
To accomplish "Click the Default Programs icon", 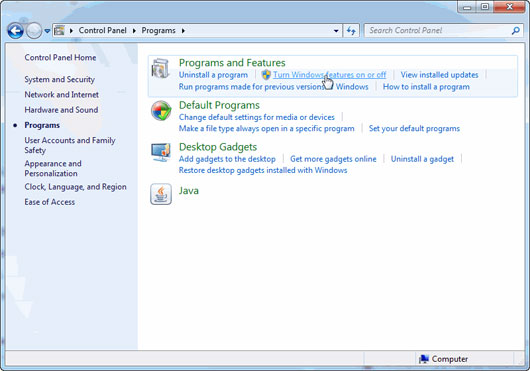I will click(x=161, y=110).
